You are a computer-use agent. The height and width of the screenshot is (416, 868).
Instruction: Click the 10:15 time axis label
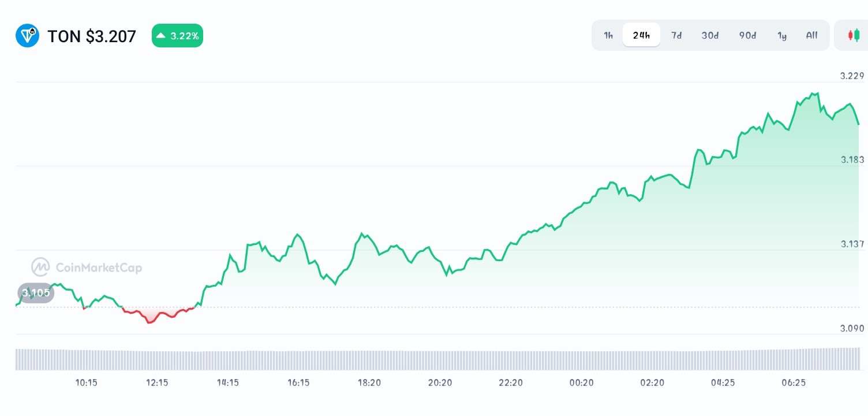[x=86, y=382]
